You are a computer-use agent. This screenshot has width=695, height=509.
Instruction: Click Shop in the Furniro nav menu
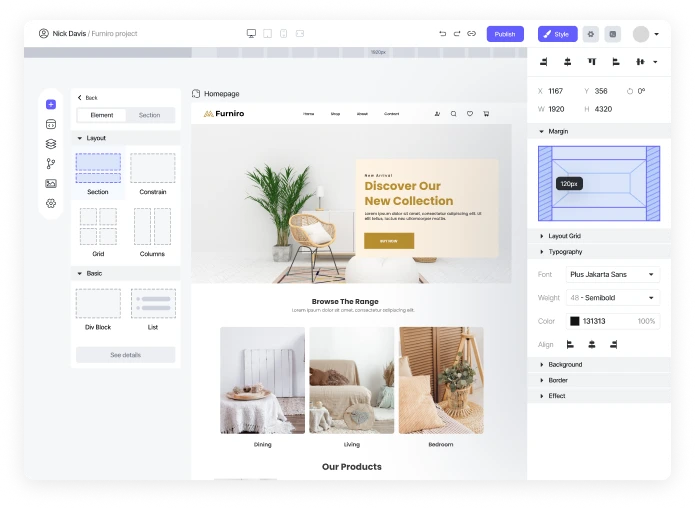click(x=336, y=114)
